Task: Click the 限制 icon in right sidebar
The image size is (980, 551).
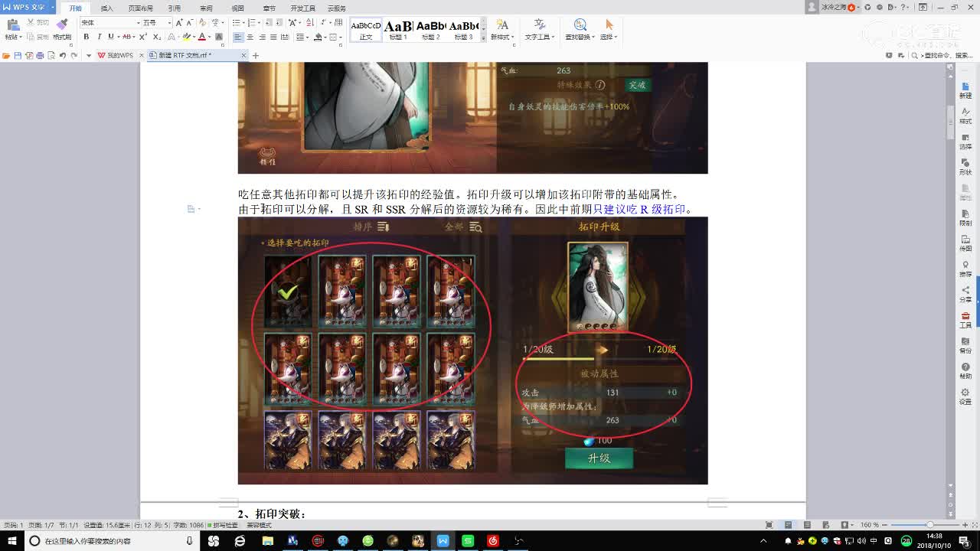Action: [965, 218]
